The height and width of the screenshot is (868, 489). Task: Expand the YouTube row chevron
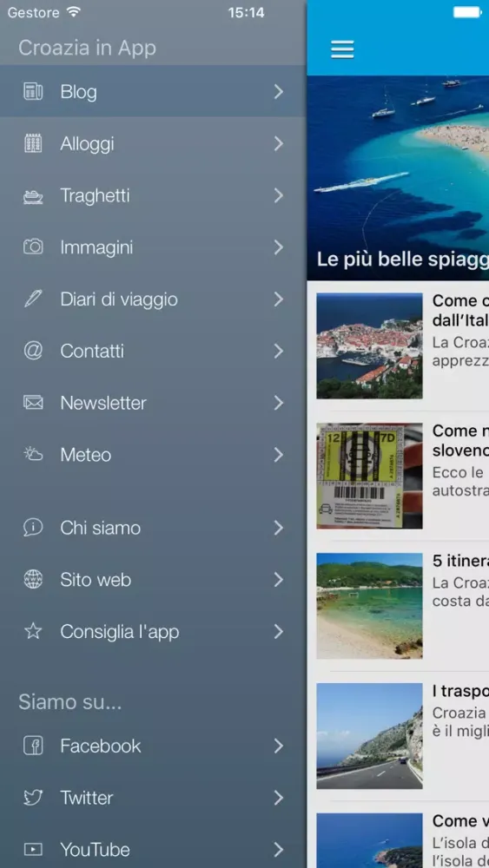pyautogui.click(x=279, y=849)
